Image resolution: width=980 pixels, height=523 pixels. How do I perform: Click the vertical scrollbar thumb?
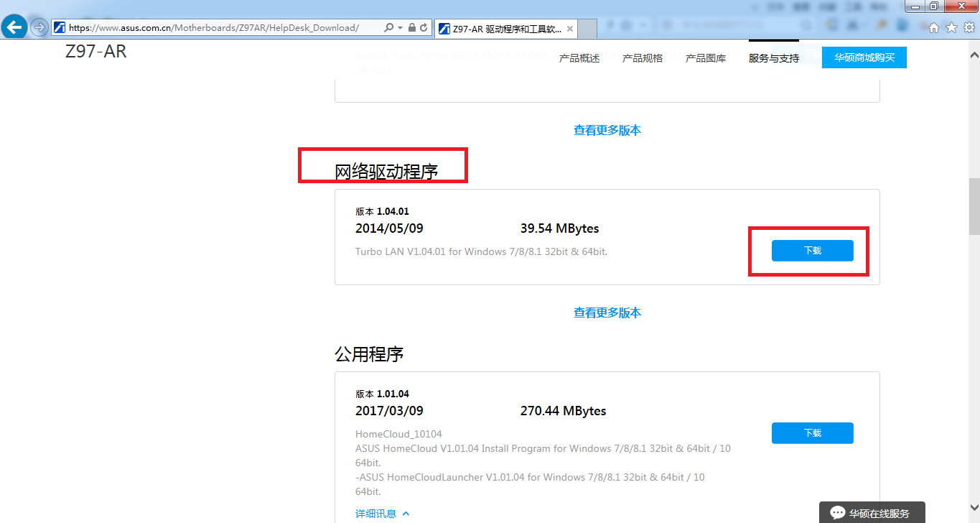click(974, 205)
